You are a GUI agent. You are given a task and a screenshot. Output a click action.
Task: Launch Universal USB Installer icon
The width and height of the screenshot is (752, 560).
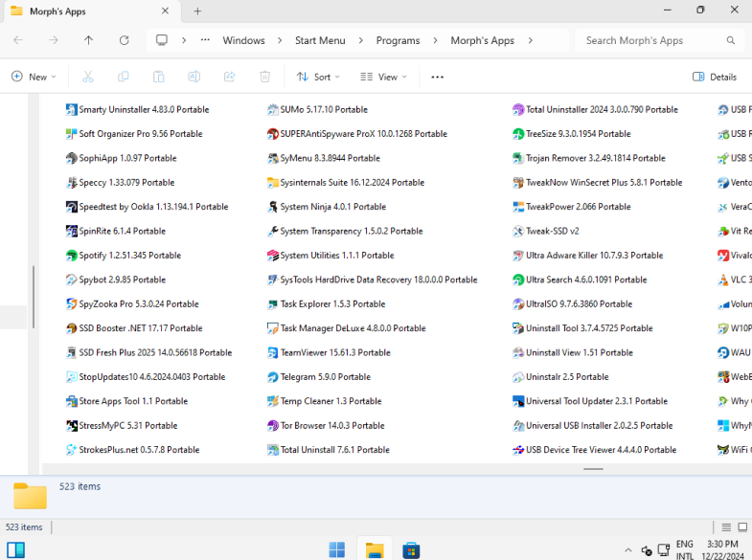[x=518, y=426]
